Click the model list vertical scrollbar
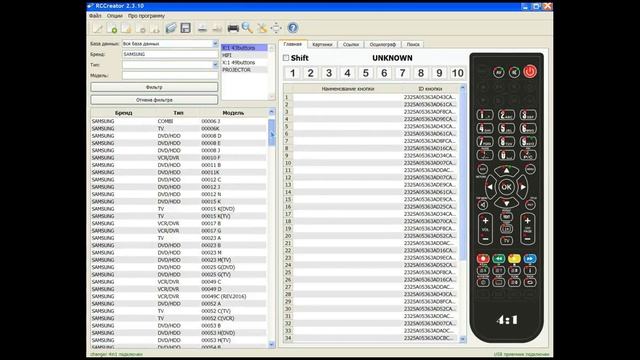Image resolution: width=640 pixels, height=360 pixels. point(272,228)
